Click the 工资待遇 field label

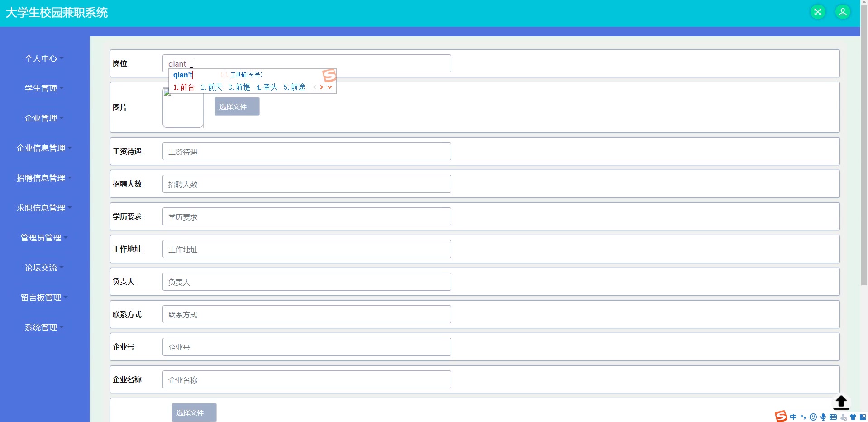tap(127, 151)
